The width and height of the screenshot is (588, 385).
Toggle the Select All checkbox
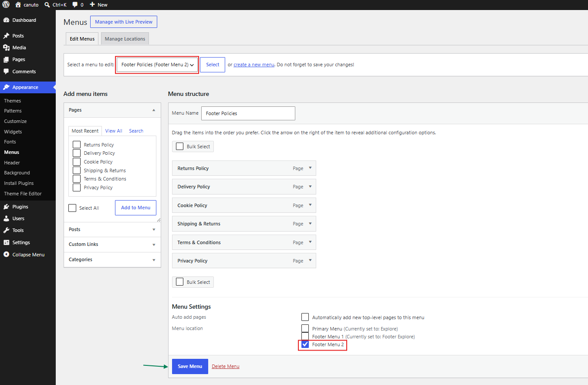(x=72, y=208)
